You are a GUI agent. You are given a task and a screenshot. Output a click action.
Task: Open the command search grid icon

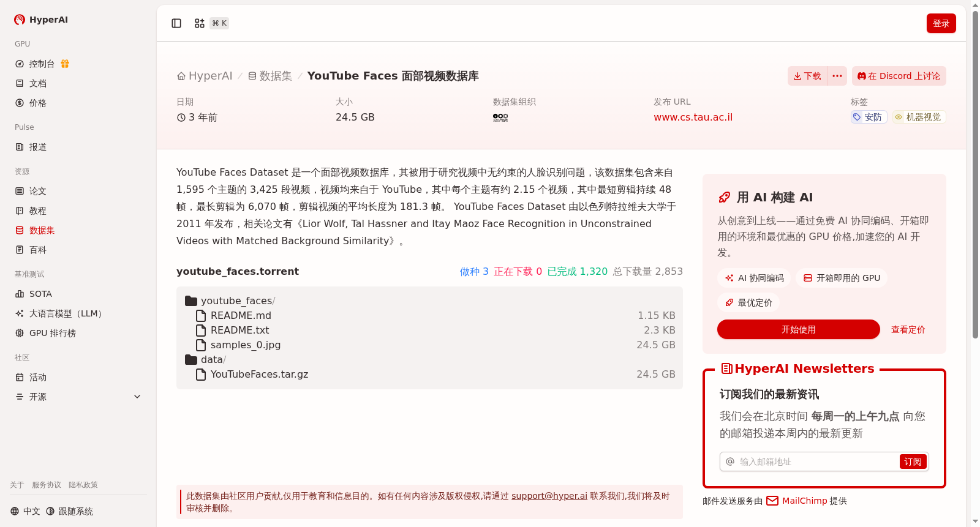(200, 23)
